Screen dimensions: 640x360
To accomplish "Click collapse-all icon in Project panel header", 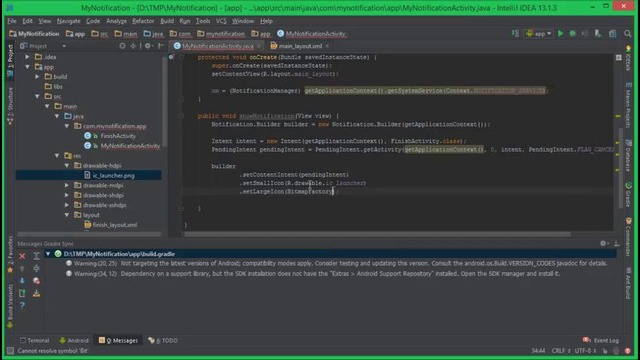I will pyautogui.click(x=133, y=46).
